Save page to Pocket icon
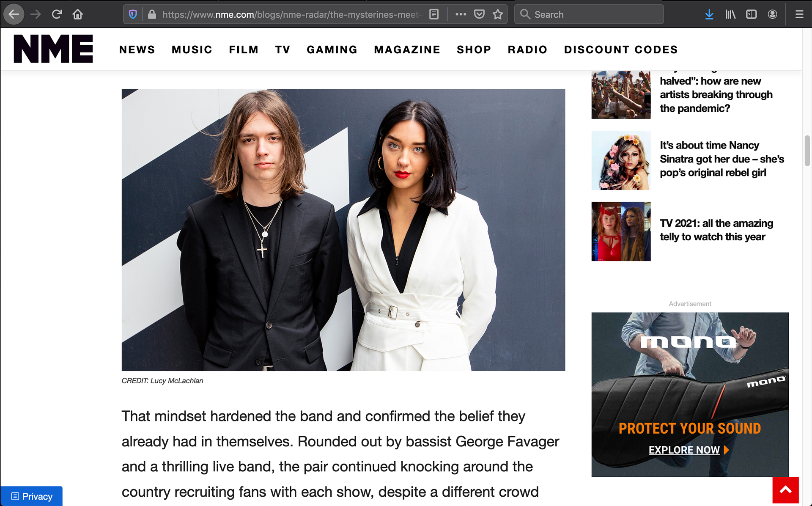The height and width of the screenshot is (506, 812). tap(479, 14)
